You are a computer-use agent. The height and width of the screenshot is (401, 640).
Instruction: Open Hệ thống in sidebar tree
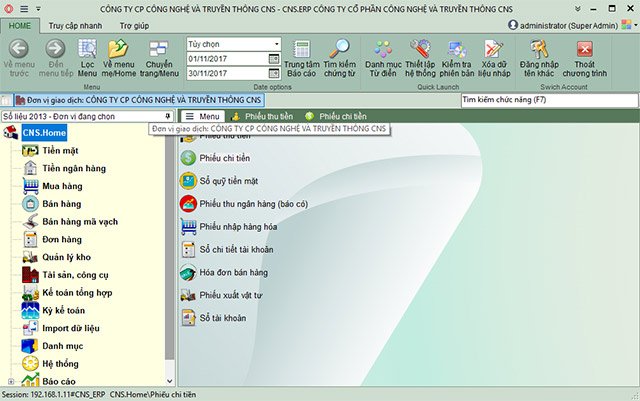[x=60, y=364]
